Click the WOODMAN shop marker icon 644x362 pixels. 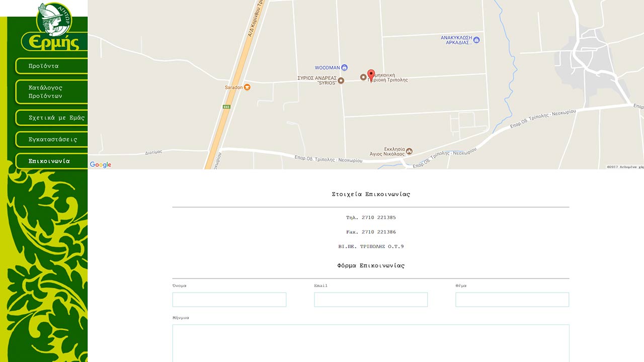point(345,67)
